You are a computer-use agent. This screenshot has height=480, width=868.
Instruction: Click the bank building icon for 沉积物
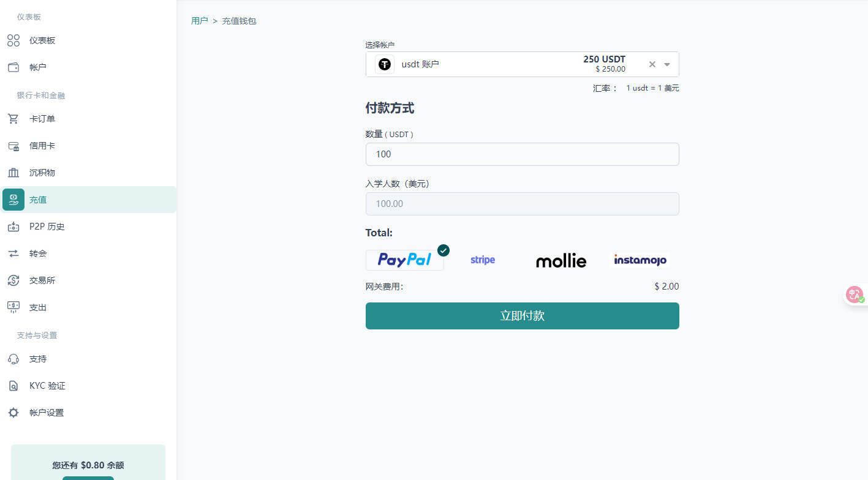pos(13,173)
